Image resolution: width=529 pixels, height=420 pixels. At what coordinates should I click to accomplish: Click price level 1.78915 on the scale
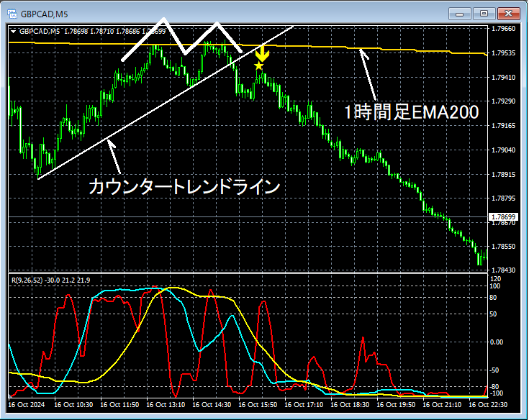(503, 175)
